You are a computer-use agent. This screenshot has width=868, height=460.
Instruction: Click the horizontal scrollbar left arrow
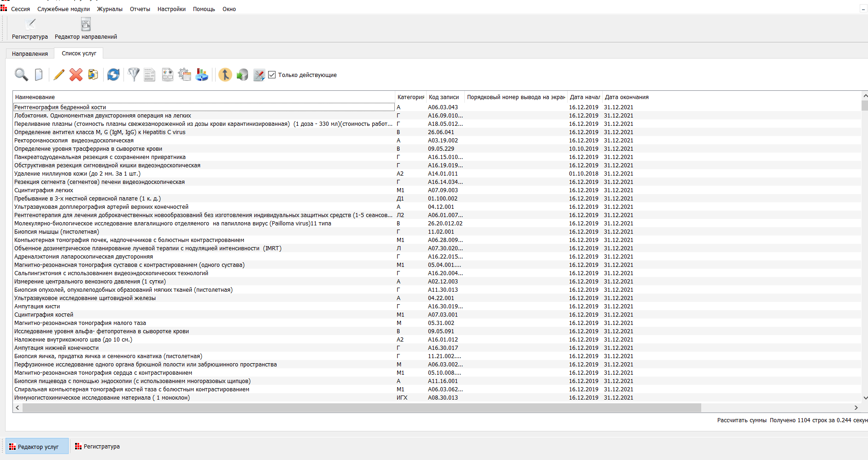(18, 407)
